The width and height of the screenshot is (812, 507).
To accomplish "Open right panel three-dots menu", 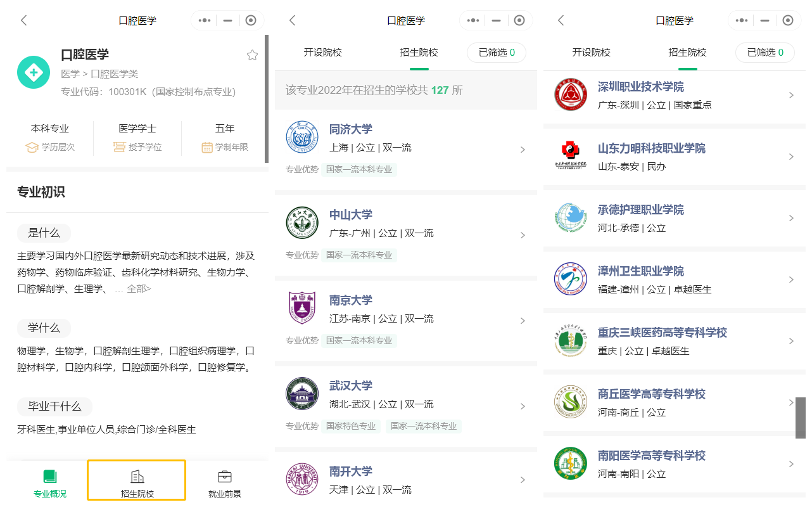I will 741,20.
